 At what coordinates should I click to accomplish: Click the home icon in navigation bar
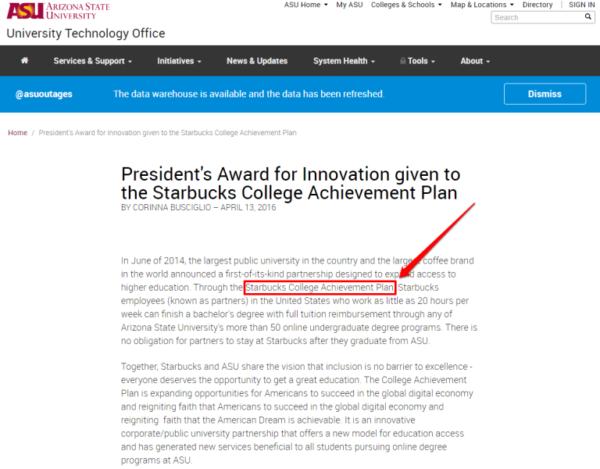click(23, 61)
